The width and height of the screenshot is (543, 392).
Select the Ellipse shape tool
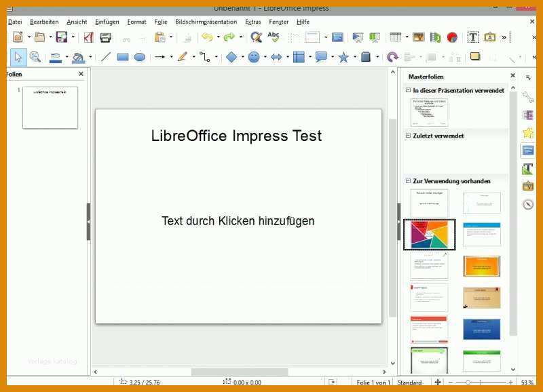[140, 57]
